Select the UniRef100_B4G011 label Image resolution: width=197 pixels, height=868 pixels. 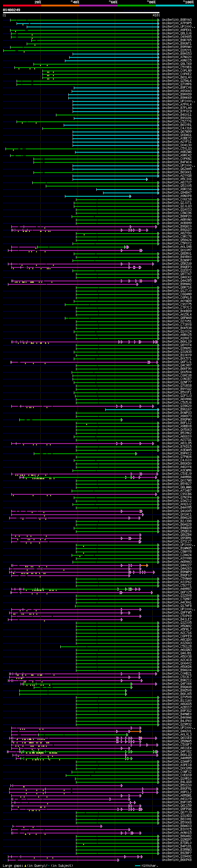[x=177, y=115]
